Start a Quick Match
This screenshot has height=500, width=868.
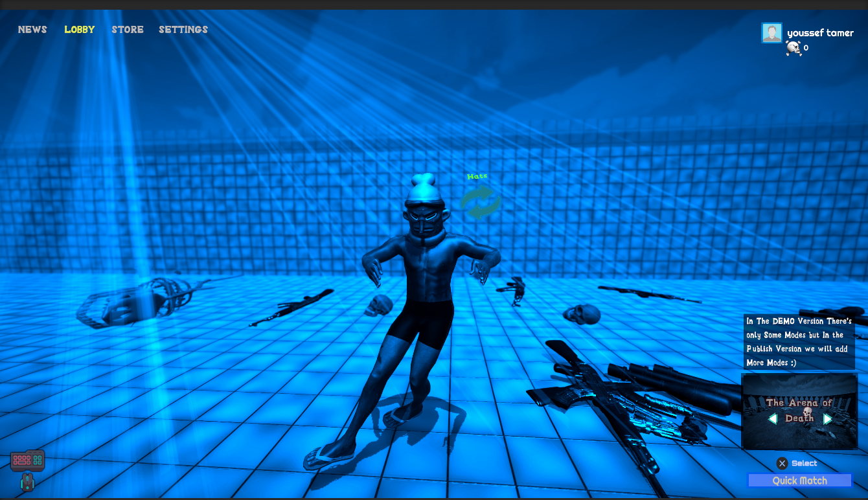tap(799, 481)
